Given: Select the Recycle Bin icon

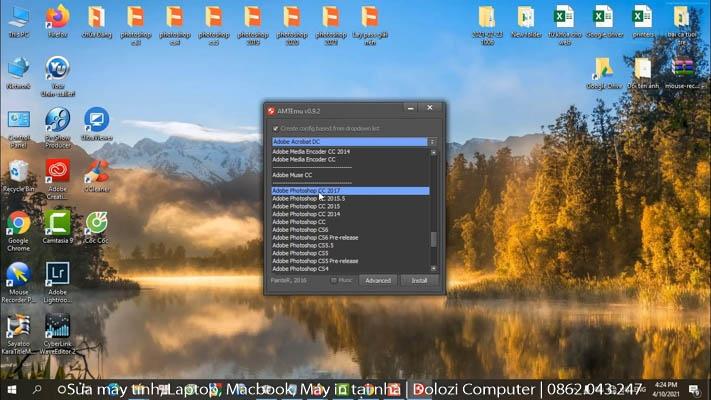Looking at the screenshot, I should coord(18,172).
